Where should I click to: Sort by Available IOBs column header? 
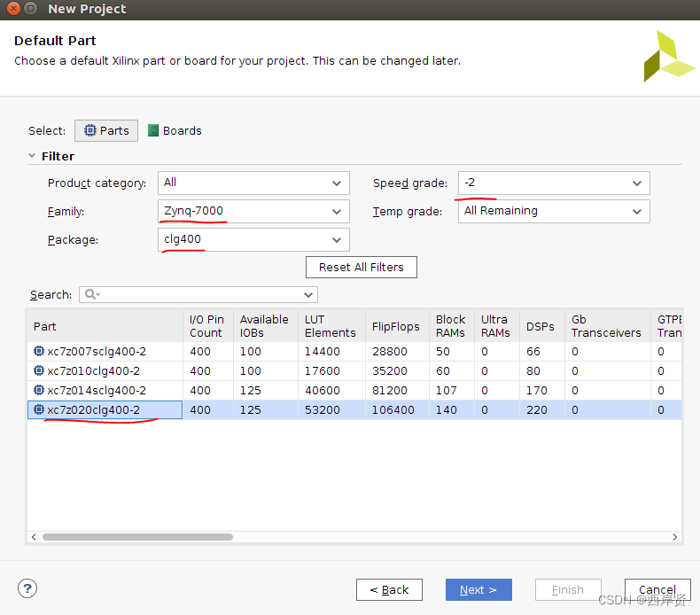point(266,326)
